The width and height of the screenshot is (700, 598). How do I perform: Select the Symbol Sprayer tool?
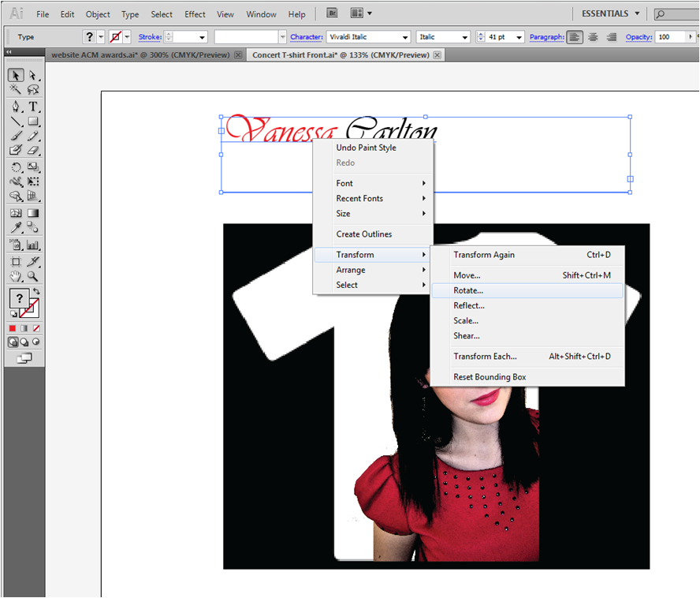click(x=16, y=245)
